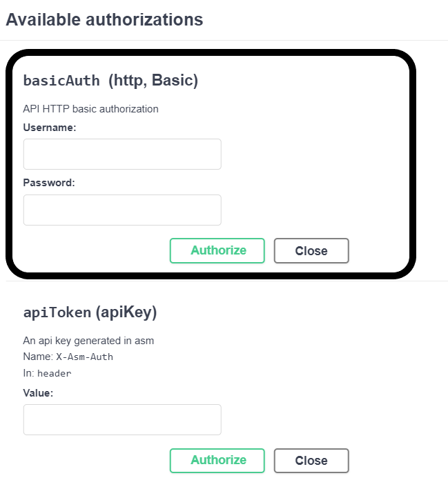Image resolution: width=448 pixels, height=489 pixels.
Task: Click the 'An api key generated in asm' text
Action: coord(88,341)
